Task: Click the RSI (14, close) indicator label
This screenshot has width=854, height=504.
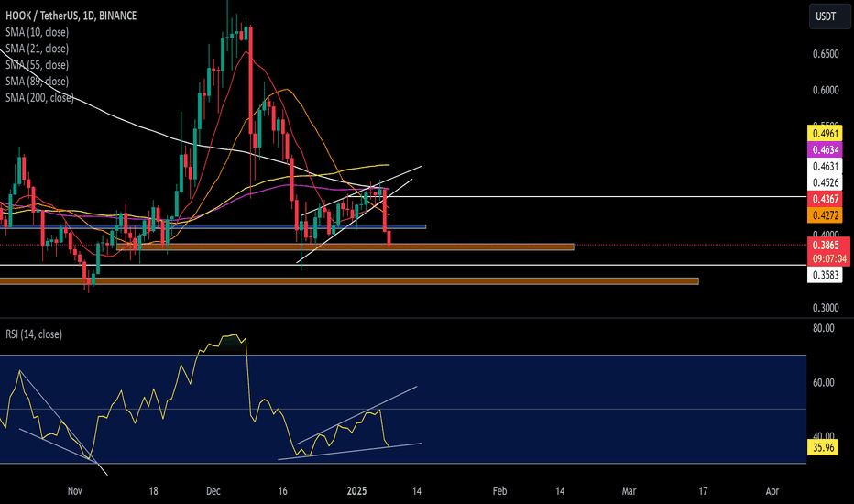Action: [34, 334]
